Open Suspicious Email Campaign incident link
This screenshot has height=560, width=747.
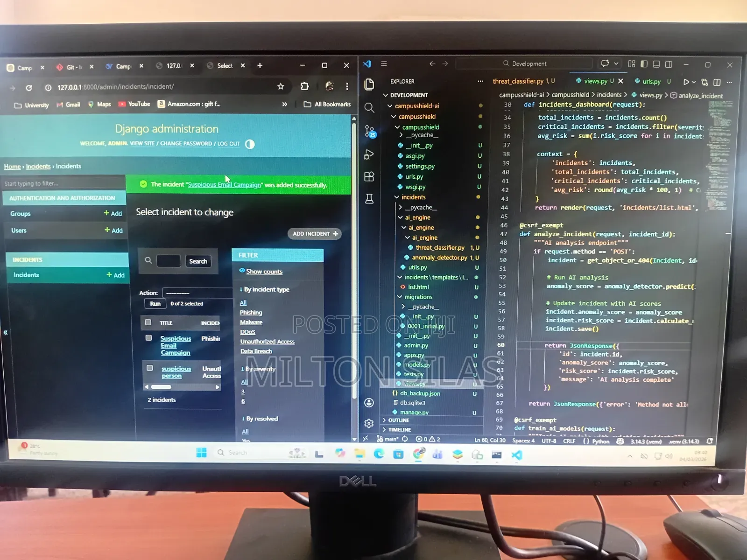[x=176, y=345]
